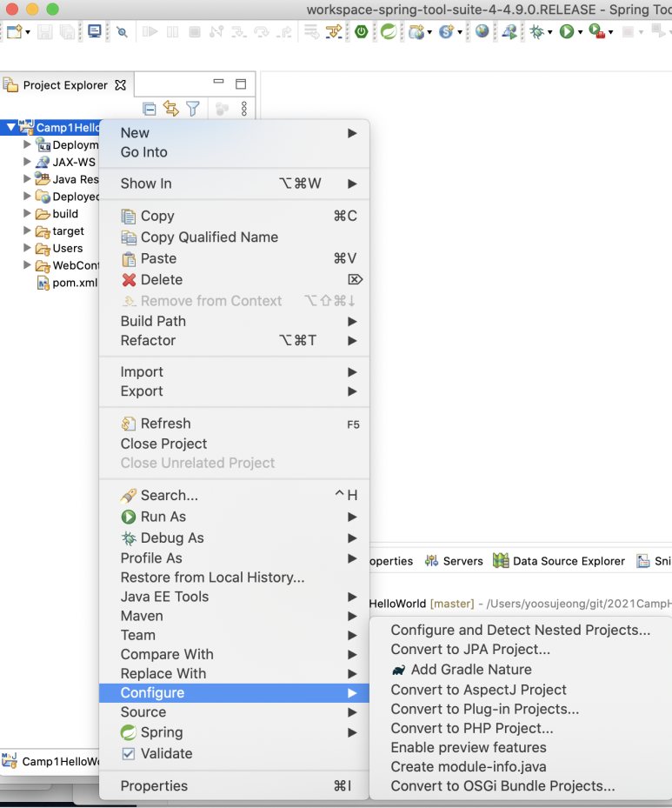The image size is (672, 808).
Task: Click the Save toolbar icon
Action: [x=45, y=32]
